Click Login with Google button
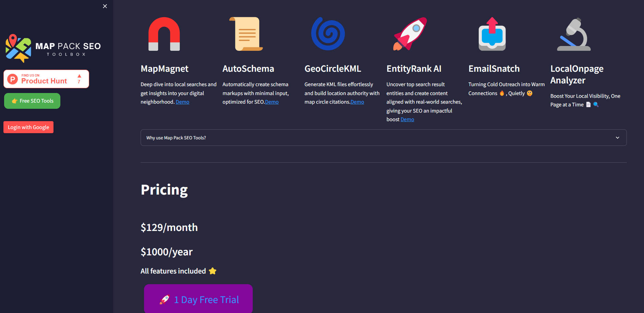644x313 pixels. pyautogui.click(x=28, y=127)
